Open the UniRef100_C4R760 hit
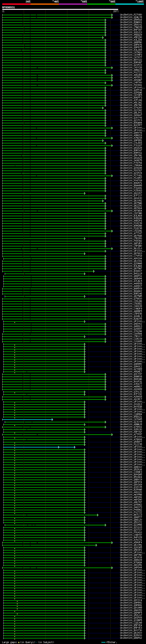Image resolution: width=146 pixels, height=644 pixels. 131,82
